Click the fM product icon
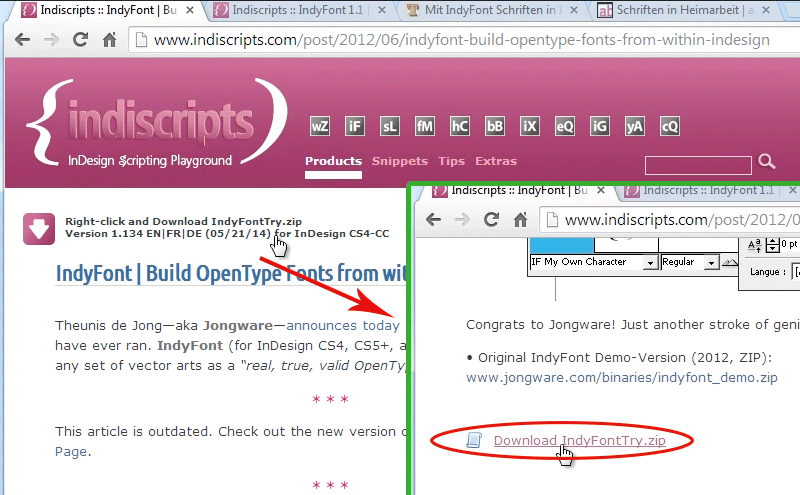Screen dimensions: 800x495 [x=424, y=126]
